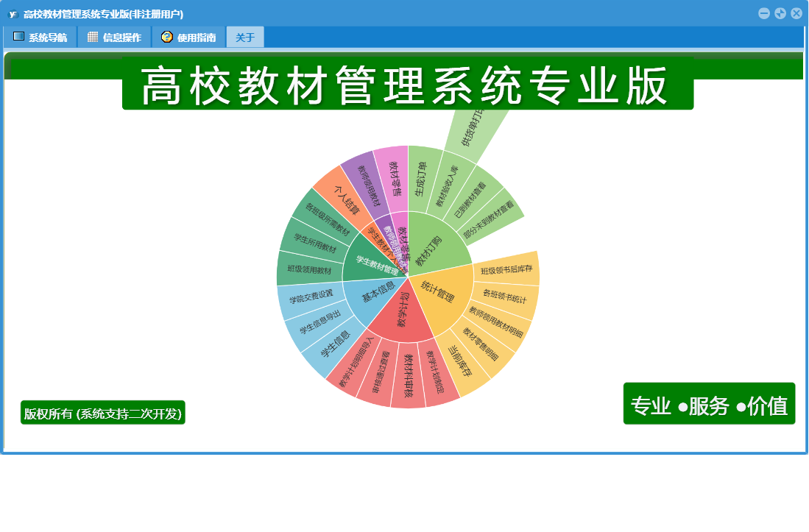Open the 信息操作 menu
The image size is (809, 532).
tap(115, 37)
